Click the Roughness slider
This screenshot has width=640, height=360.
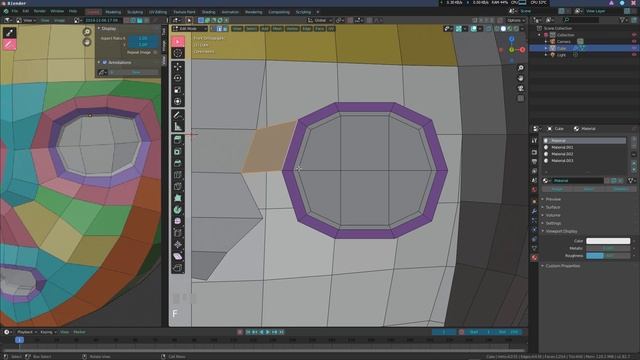(x=608, y=256)
